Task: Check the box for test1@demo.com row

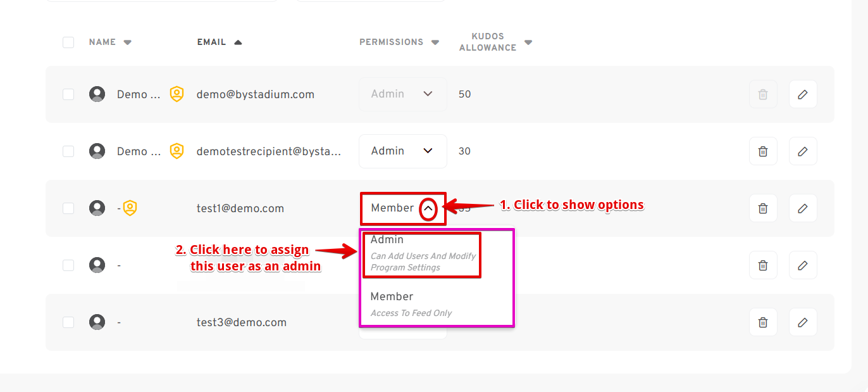Action: (68, 208)
